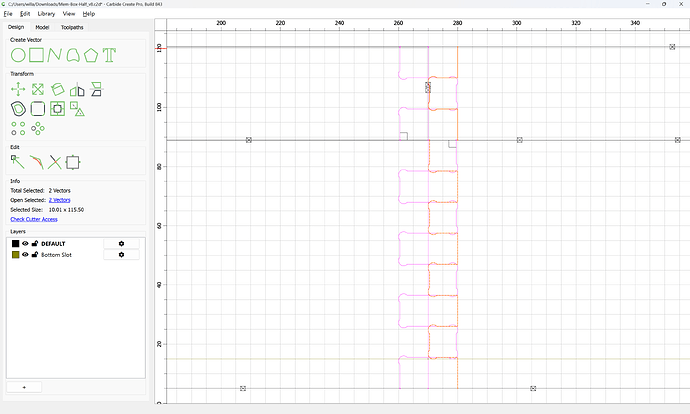Image resolution: width=690 pixels, height=414 pixels.
Task: Activate the Node Edit tool
Action: pos(18,162)
